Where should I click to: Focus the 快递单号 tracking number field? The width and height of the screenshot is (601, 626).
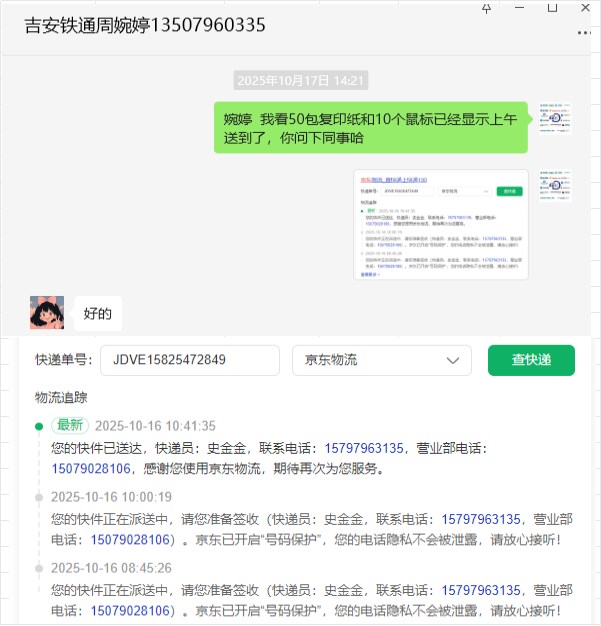(190, 360)
